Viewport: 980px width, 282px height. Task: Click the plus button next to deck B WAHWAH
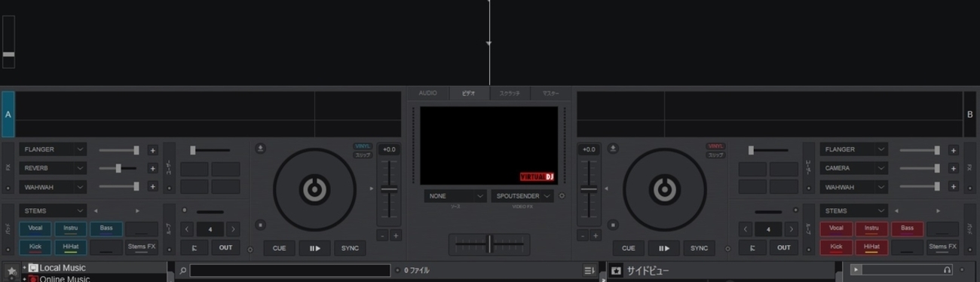pos(953,186)
